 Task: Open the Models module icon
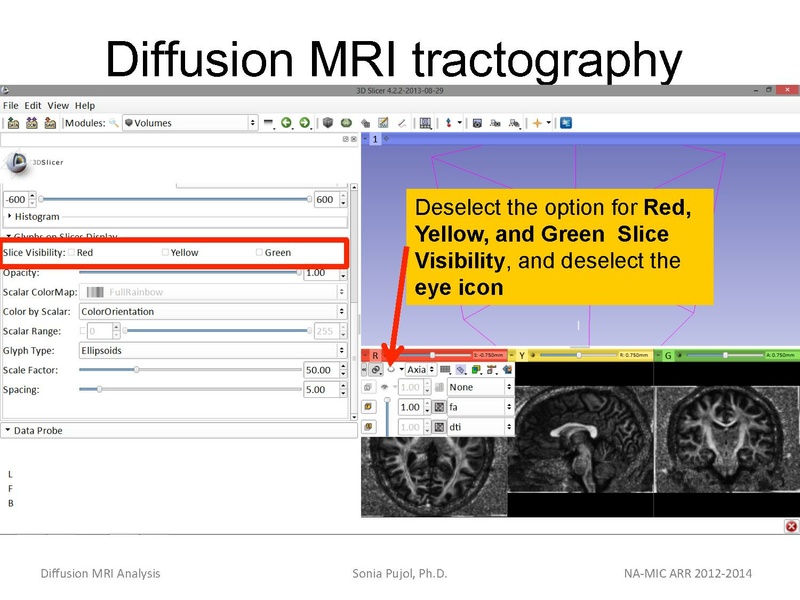tap(365, 123)
